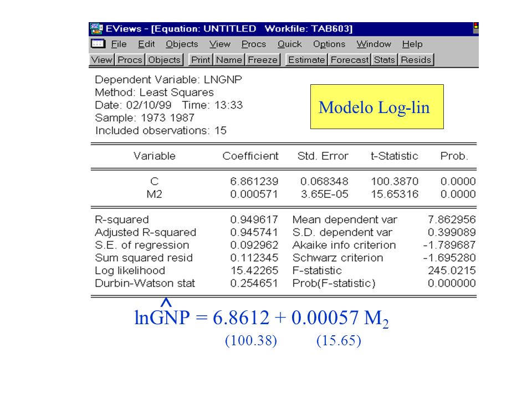
Task: Open the Options menu
Action: click(329, 44)
